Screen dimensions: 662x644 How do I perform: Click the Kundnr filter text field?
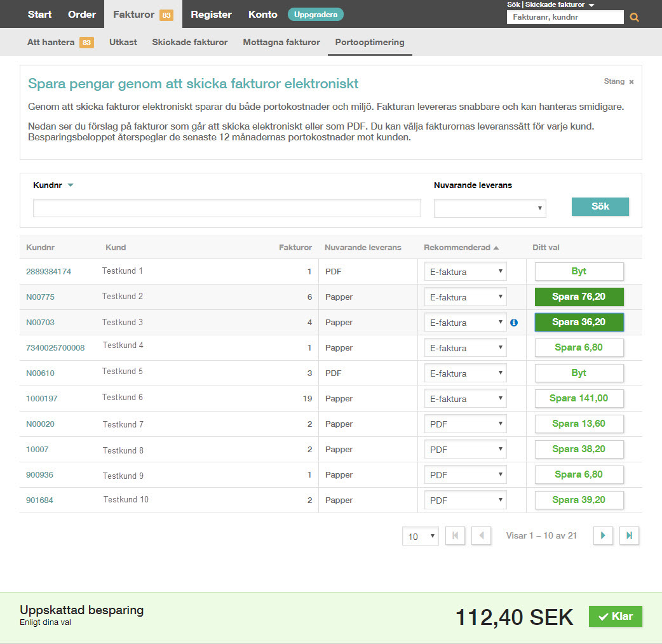pos(227,208)
